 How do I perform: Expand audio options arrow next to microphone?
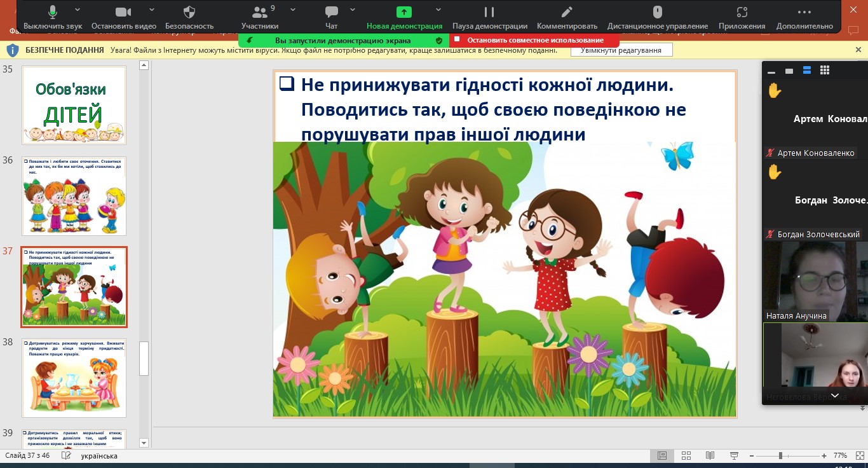[78, 10]
